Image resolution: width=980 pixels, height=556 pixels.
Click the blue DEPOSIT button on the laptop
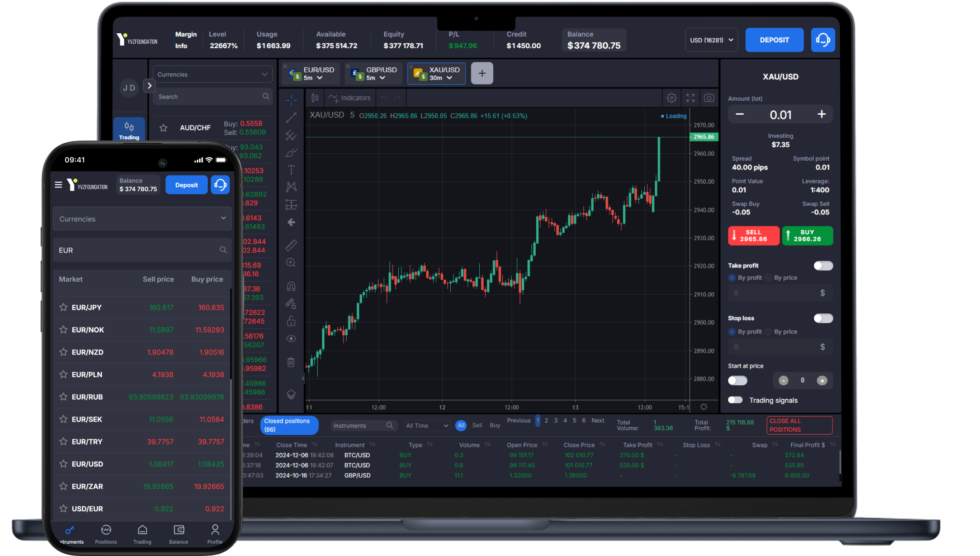point(774,40)
